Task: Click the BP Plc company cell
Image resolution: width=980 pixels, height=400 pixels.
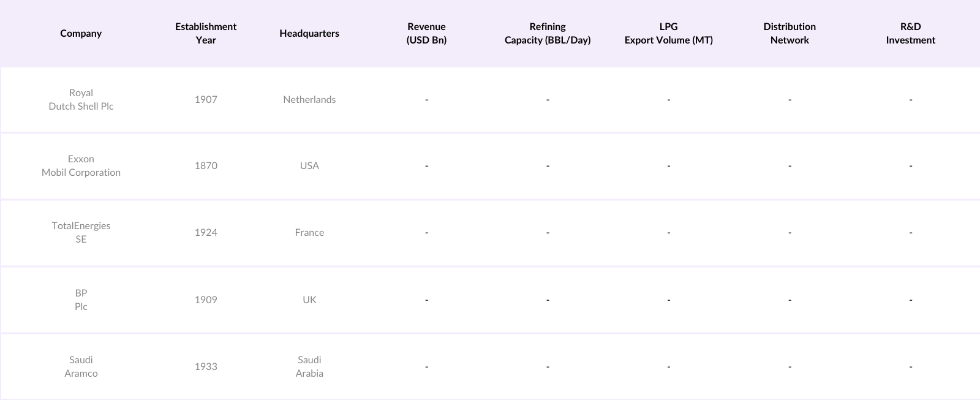Action: (81, 300)
